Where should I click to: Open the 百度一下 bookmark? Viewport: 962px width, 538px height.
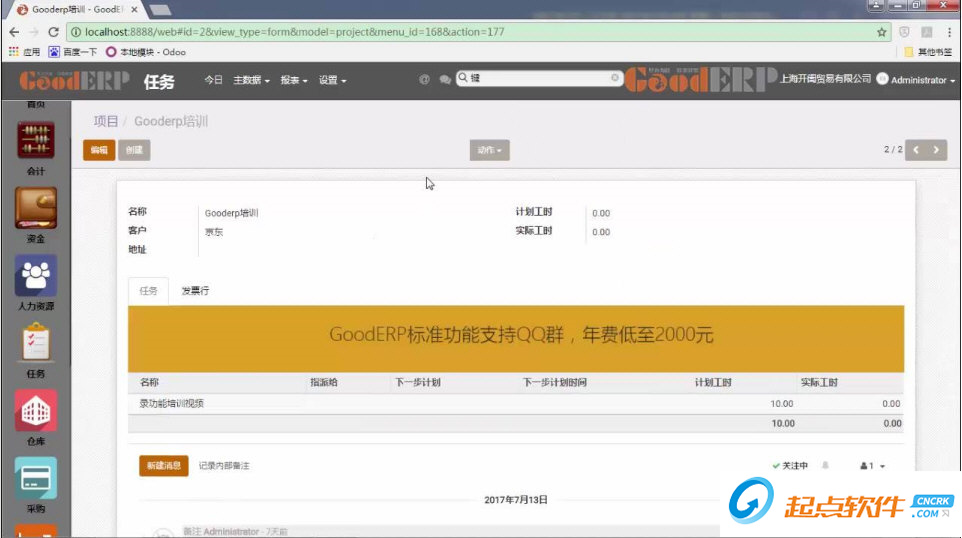point(73,52)
